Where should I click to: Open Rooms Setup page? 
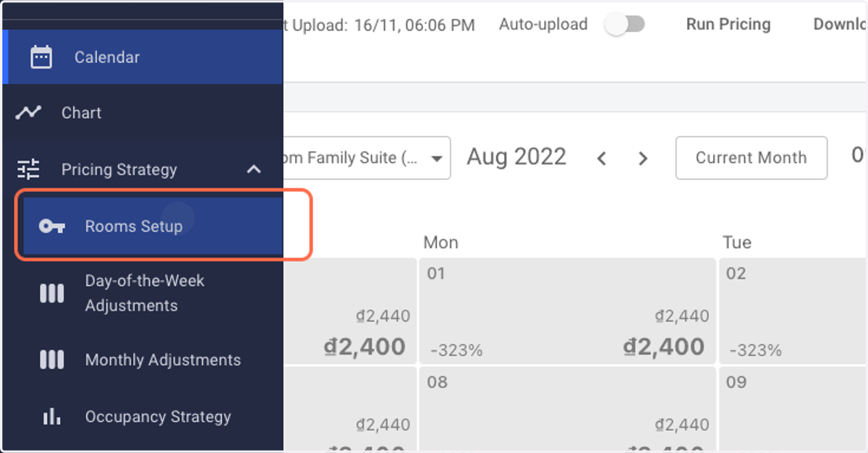click(x=153, y=226)
